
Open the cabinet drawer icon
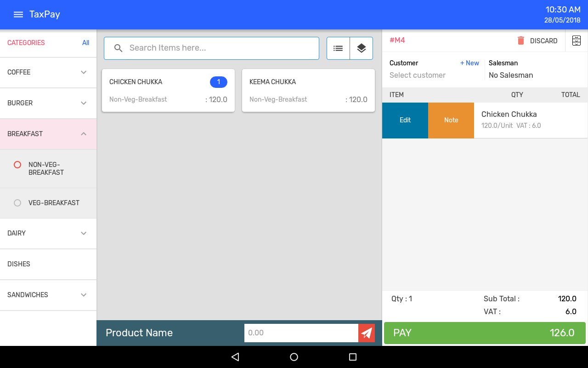[576, 40]
